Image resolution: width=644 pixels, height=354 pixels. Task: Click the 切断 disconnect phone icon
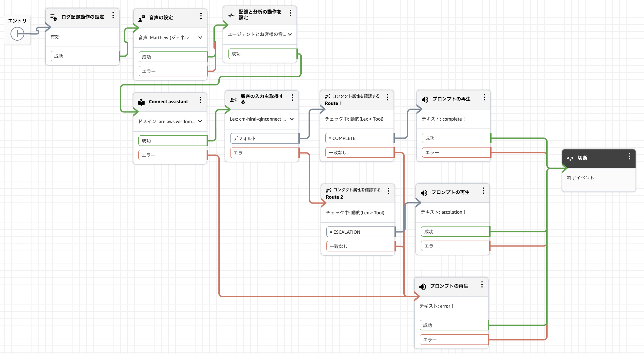570,158
